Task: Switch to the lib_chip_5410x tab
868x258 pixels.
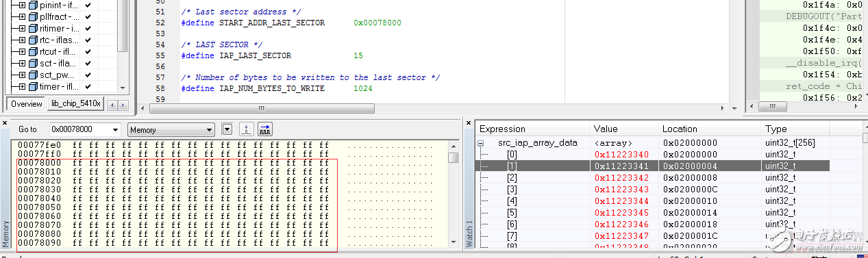Action: (x=75, y=104)
